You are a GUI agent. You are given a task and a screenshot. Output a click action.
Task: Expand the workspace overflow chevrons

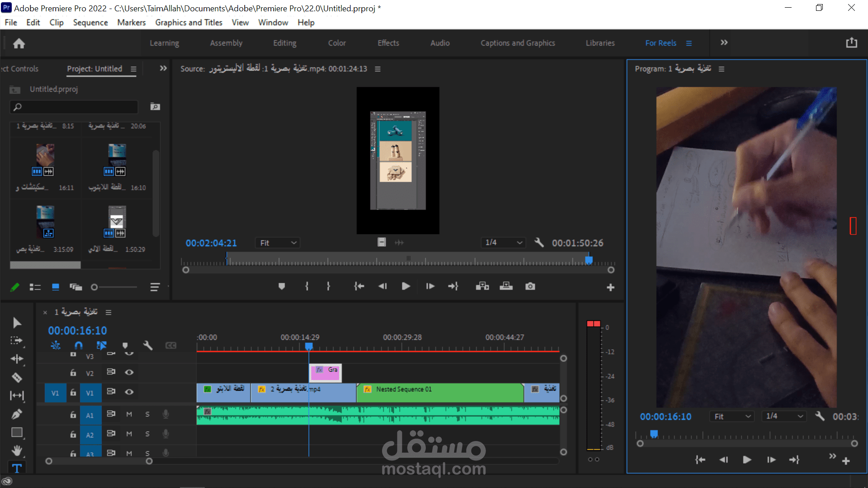tap(724, 42)
